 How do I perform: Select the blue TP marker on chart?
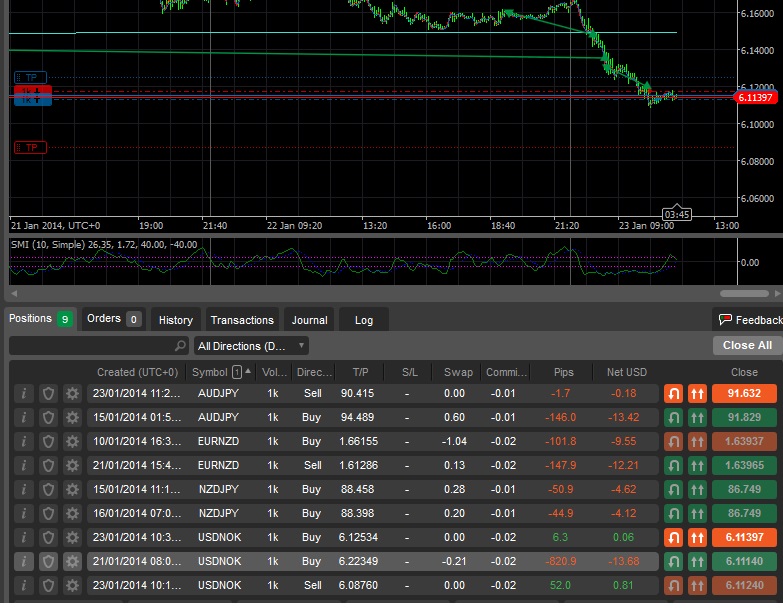[30, 77]
